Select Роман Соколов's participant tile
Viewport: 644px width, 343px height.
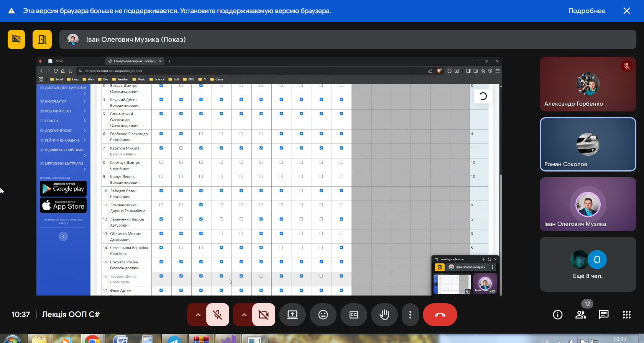588,144
